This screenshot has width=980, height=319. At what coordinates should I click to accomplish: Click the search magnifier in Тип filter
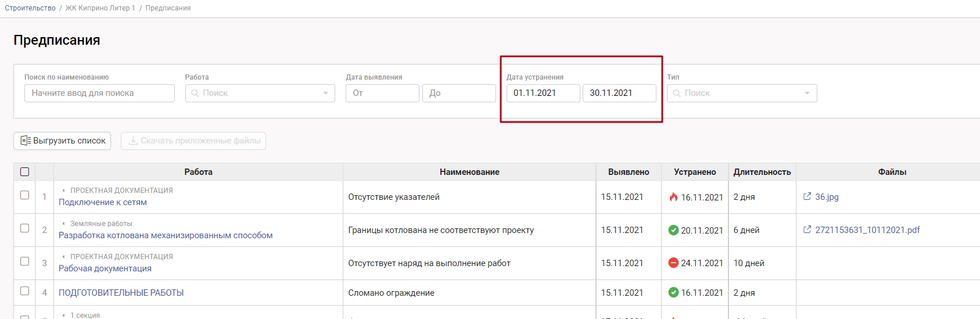(x=677, y=94)
